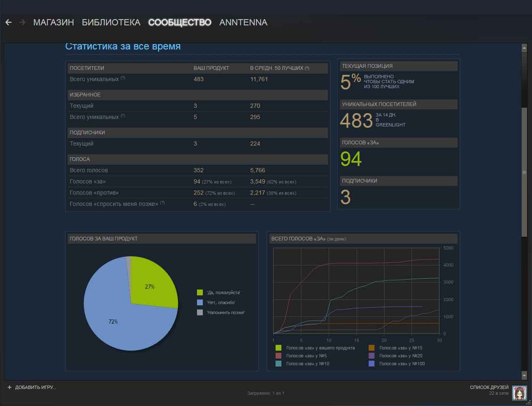Switch to the БИБЛИОТЕКА tab
The image size is (532, 406).
point(111,22)
